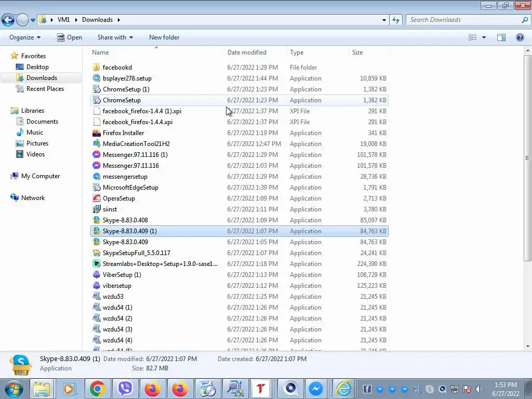Click the Open toolbar button
The width and height of the screenshot is (532, 399).
70,37
